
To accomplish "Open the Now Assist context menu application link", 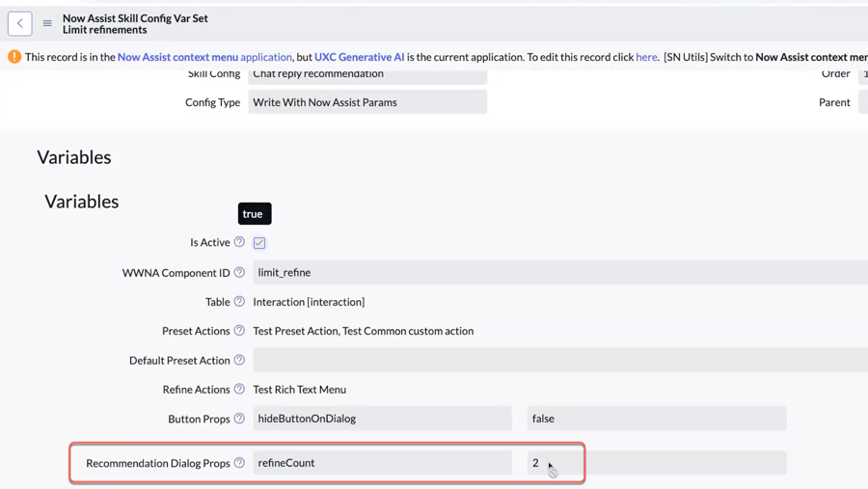I will pos(204,57).
